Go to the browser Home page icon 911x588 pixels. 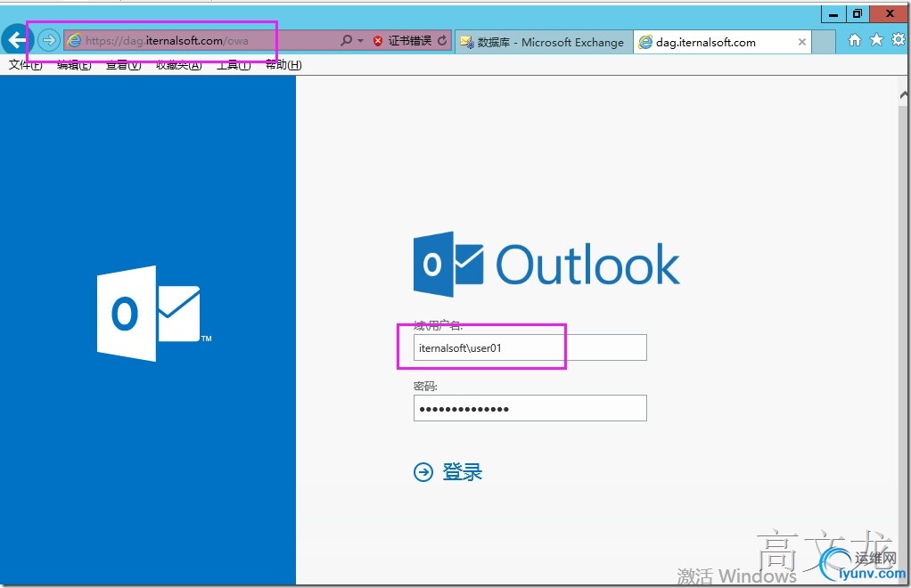click(x=854, y=39)
